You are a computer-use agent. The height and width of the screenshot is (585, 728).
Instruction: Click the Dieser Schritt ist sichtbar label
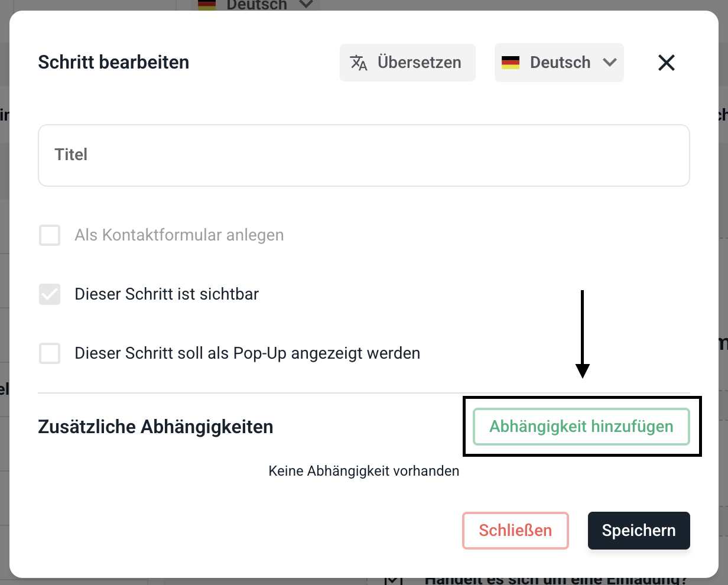tap(167, 294)
